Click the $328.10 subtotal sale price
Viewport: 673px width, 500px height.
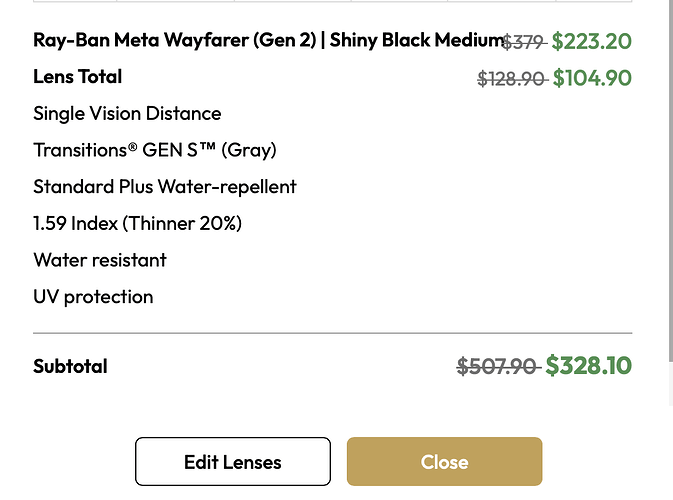coord(588,366)
